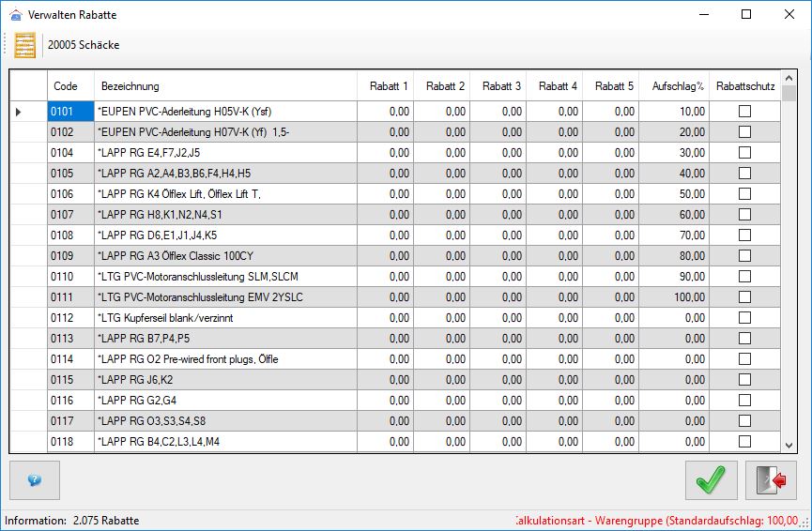Select Rabatt 1 cell of row 0107
The image size is (812, 531).
[385, 215]
